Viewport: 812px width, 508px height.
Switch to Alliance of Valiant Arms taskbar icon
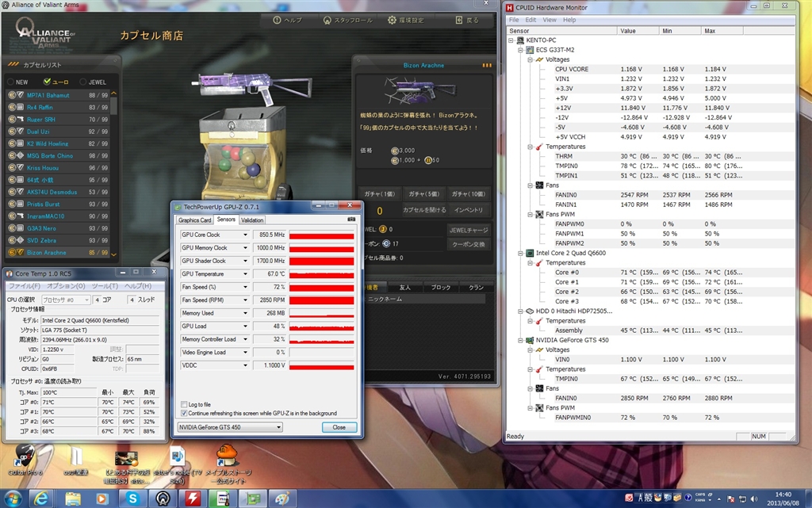[x=163, y=498]
